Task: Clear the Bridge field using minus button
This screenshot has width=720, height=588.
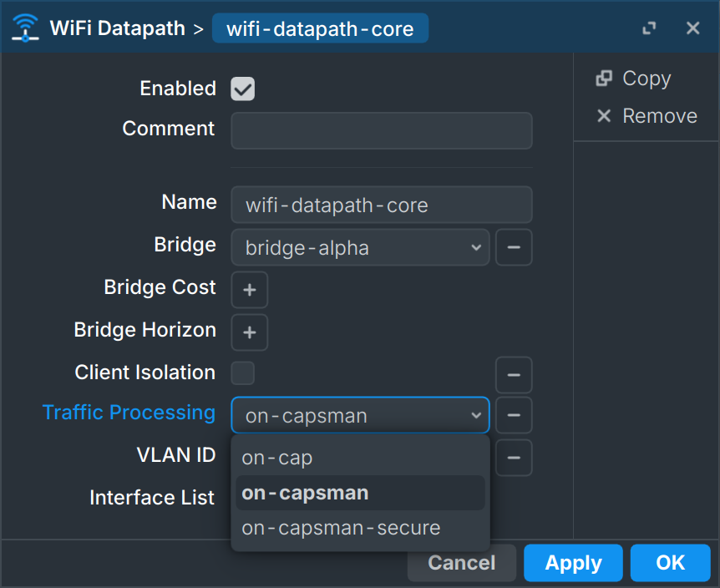Action: (x=514, y=248)
